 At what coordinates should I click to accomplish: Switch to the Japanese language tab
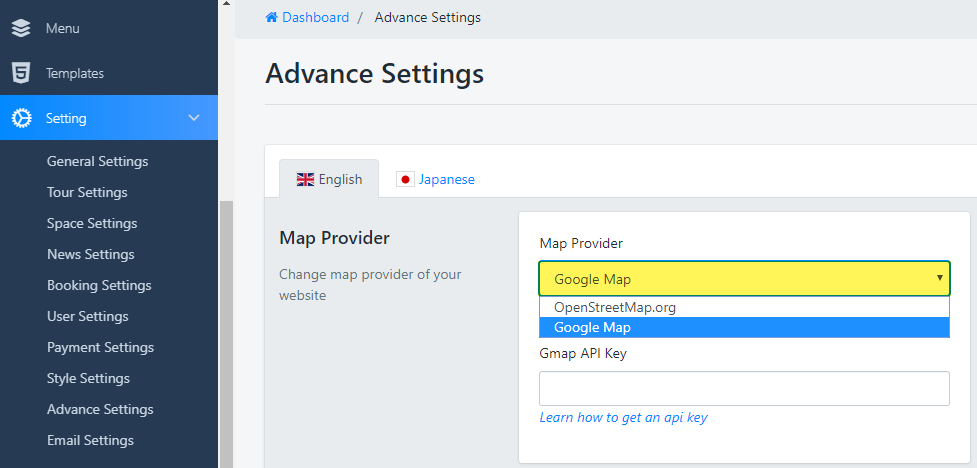[446, 180]
